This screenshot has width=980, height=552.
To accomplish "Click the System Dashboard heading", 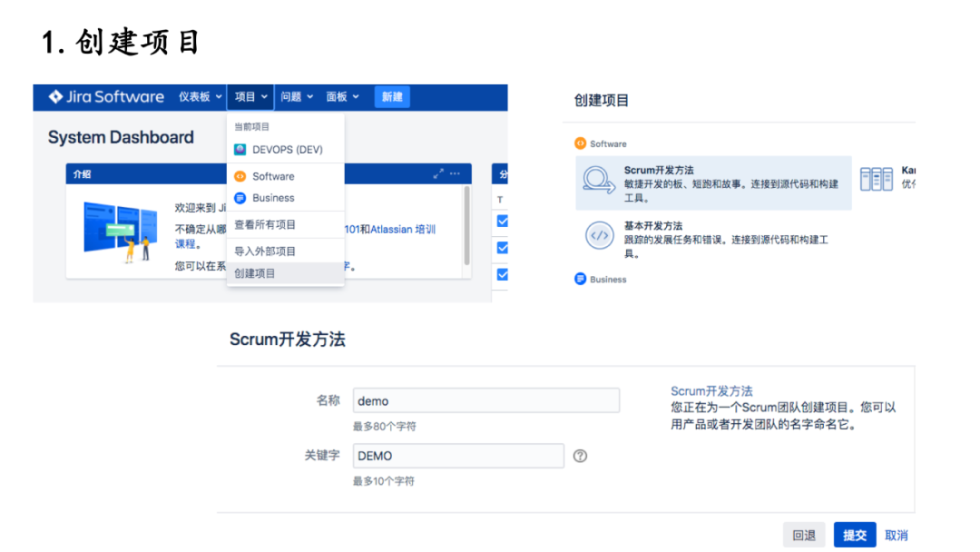I will point(121,137).
